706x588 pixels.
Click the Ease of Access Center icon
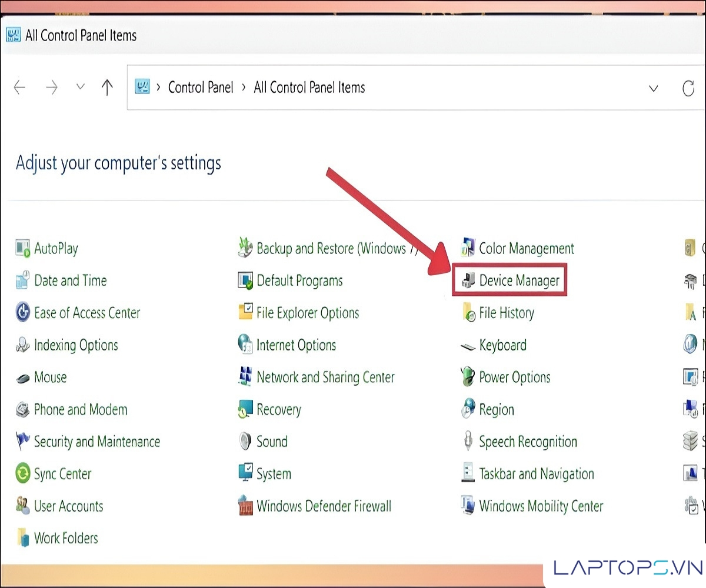[23, 313]
